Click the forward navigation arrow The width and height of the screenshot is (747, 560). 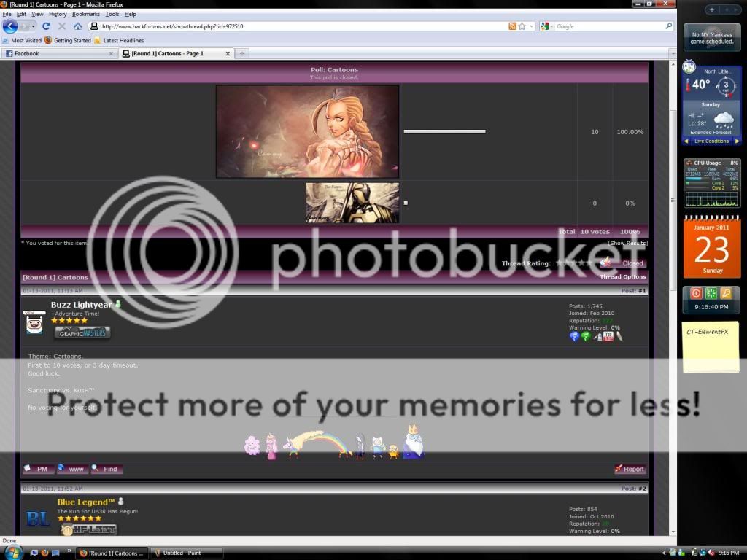point(24,26)
